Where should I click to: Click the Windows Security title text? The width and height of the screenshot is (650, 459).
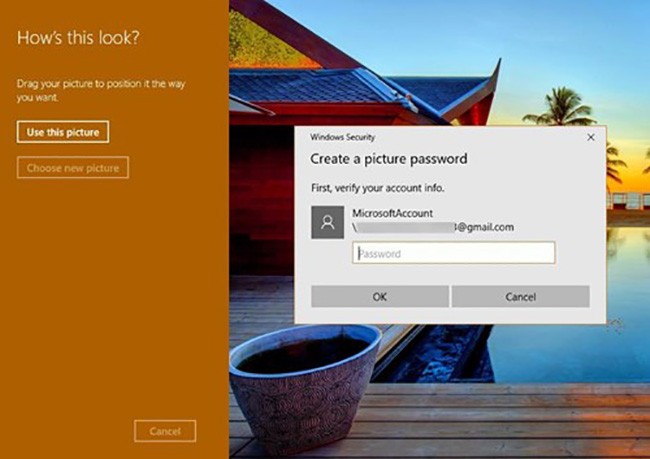point(342,137)
